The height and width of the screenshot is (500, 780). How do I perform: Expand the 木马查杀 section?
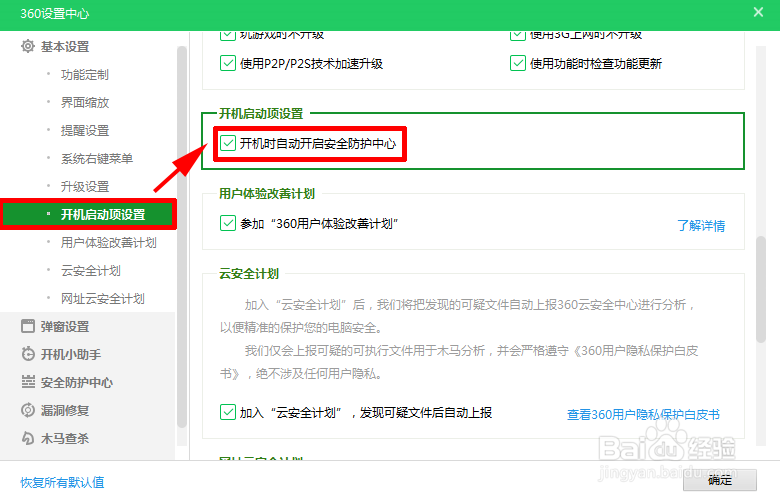[65, 438]
